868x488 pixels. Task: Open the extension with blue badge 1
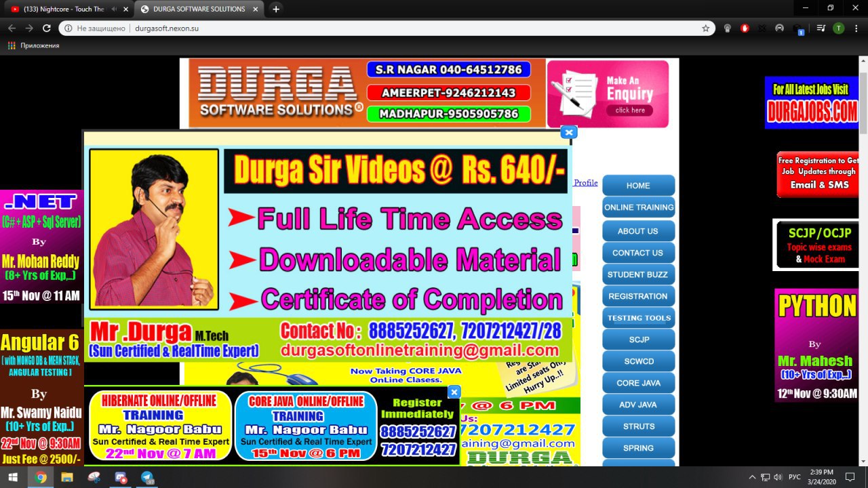(798, 28)
